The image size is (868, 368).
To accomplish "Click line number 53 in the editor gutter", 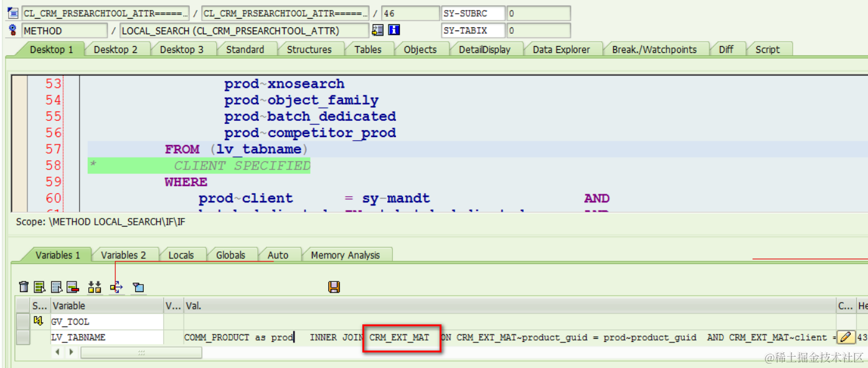I will click(x=54, y=83).
